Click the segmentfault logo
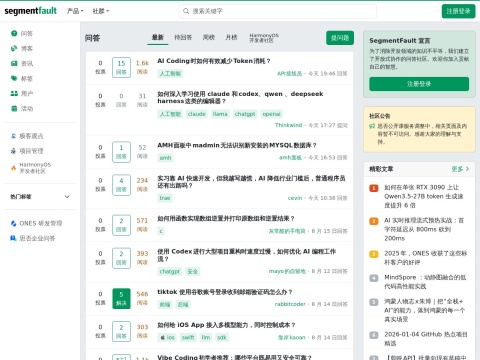The image size is (480, 360). click(x=30, y=11)
